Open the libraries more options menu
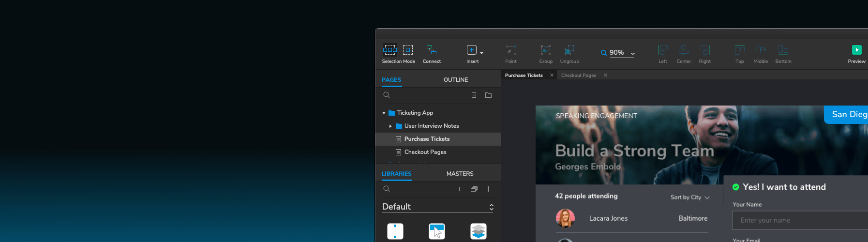The image size is (868, 242). coord(488,189)
